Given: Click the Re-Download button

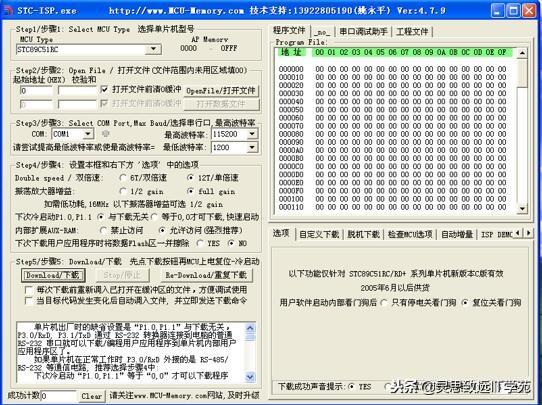Looking at the screenshot, I should click(206, 275).
